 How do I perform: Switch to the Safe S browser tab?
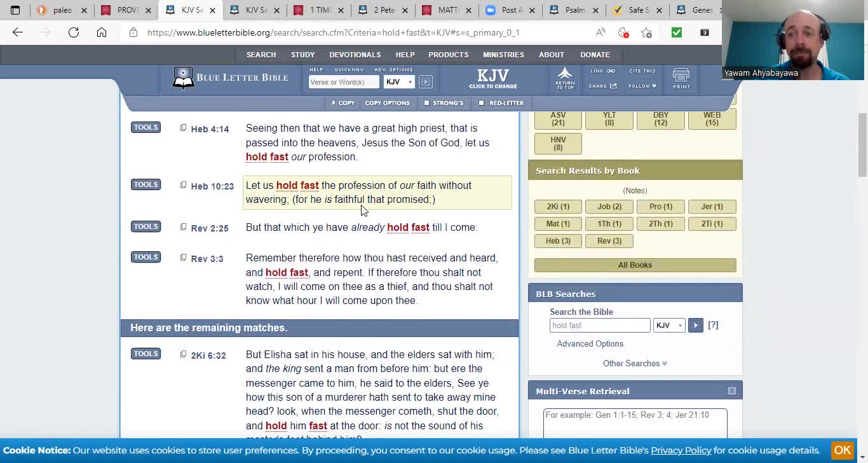(636, 10)
